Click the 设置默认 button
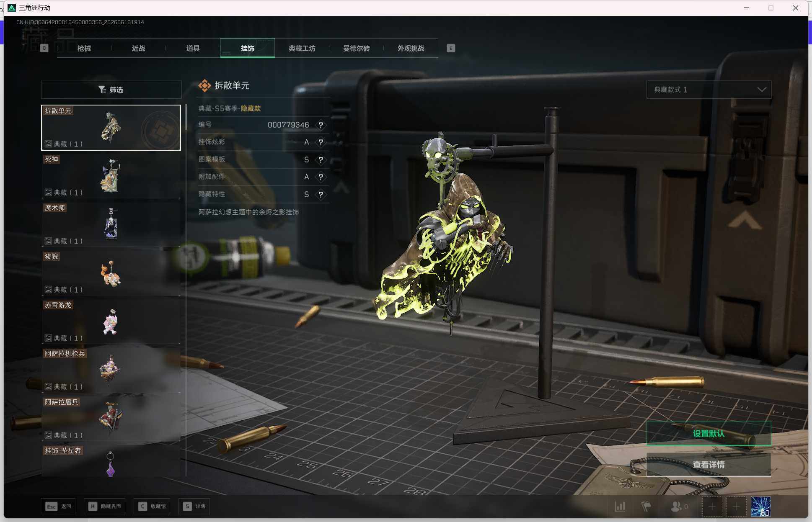Image resolution: width=812 pixels, height=522 pixels. [x=709, y=433]
